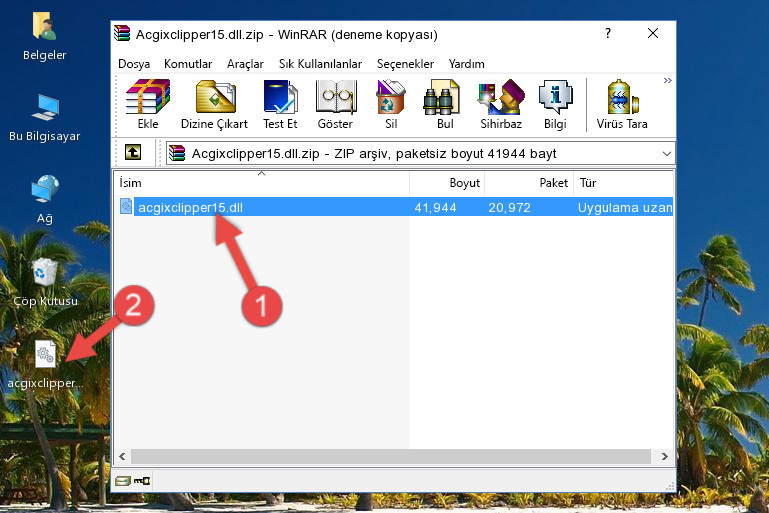Select the Belgeler desktop icon

click(x=45, y=37)
